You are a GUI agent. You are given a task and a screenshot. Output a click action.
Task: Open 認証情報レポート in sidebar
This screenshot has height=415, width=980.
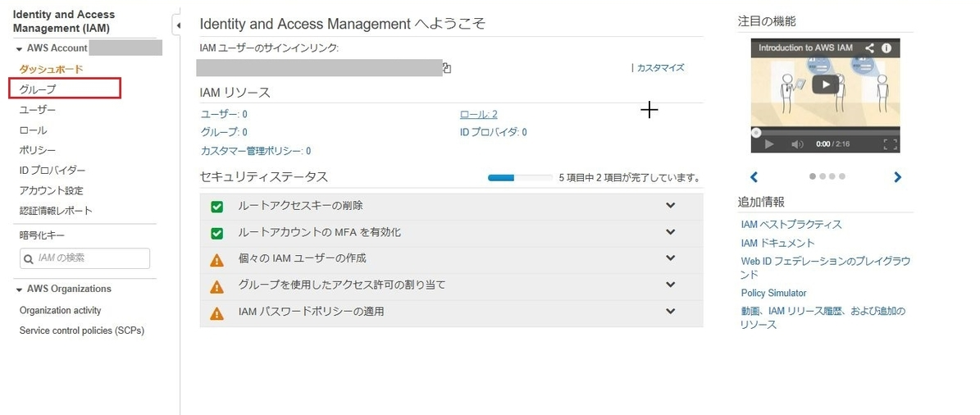[x=56, y=211]
